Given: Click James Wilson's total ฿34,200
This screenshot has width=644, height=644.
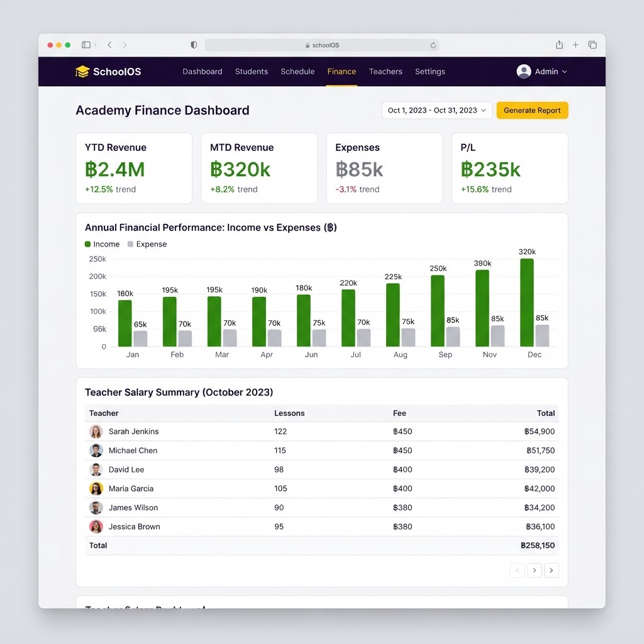Looking at the screenshot, I should pyautogui.click(x=539, y=508).
